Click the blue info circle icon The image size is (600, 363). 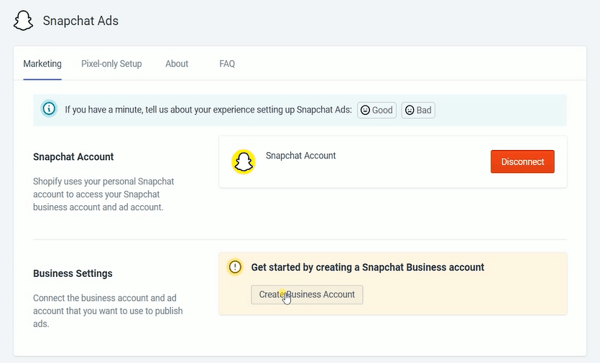coord(49,109)
